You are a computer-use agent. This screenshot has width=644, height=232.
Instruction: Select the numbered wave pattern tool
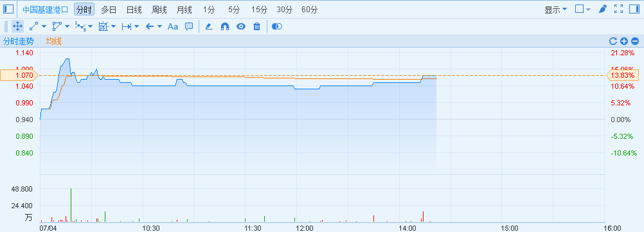[80, 26]
